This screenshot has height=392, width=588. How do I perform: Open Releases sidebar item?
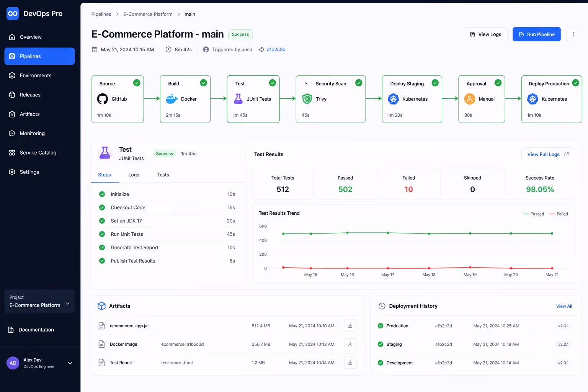[x=39, y=95]
